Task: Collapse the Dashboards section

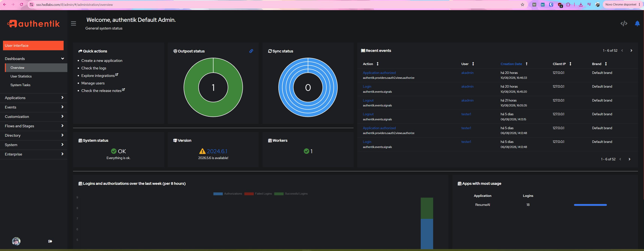Action: [x=34, y=59]
